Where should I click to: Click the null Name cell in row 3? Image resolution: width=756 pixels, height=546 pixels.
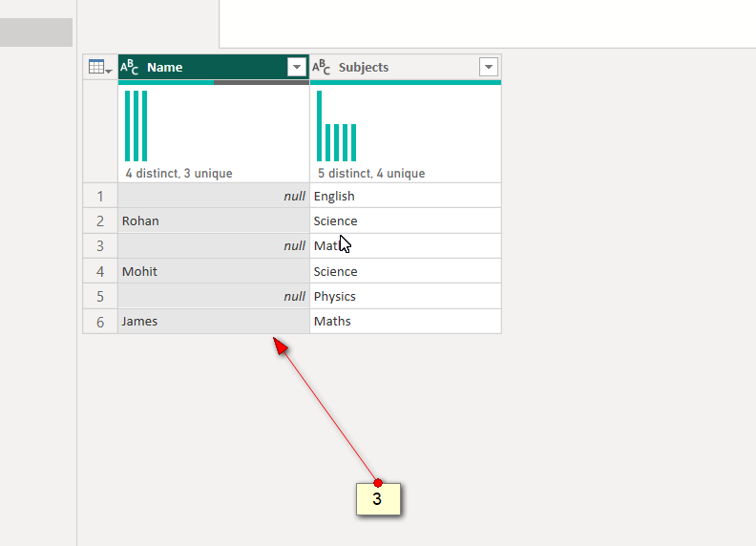[x=214, y=246]
